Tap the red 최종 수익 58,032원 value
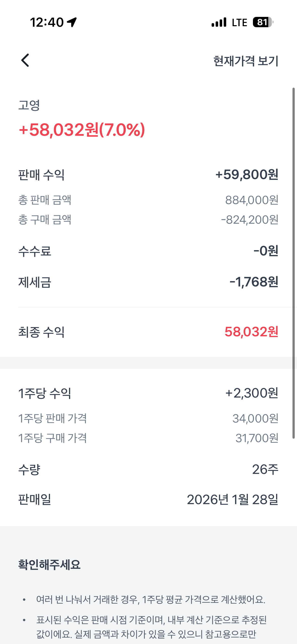297x644 pixels. coord(251,332)
